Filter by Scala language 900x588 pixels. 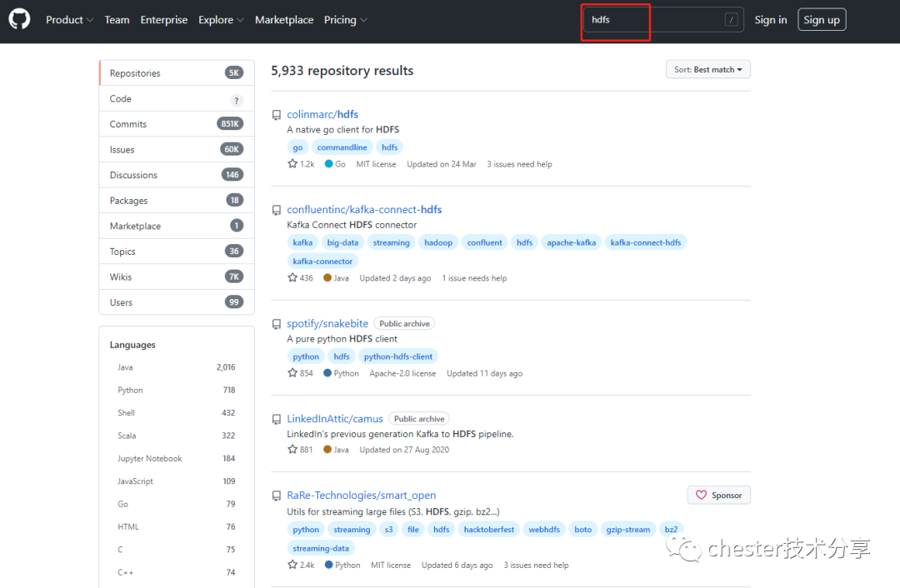click(177, 436)
